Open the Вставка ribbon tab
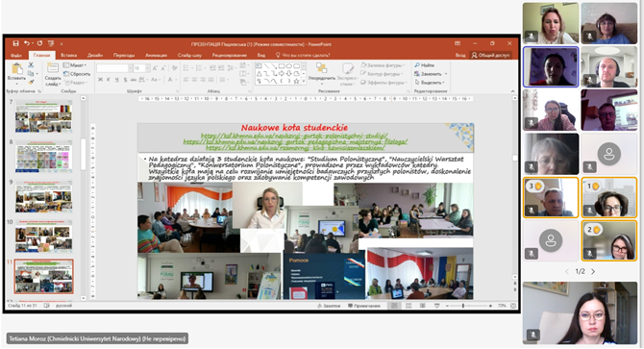 [x=69, y=55]
